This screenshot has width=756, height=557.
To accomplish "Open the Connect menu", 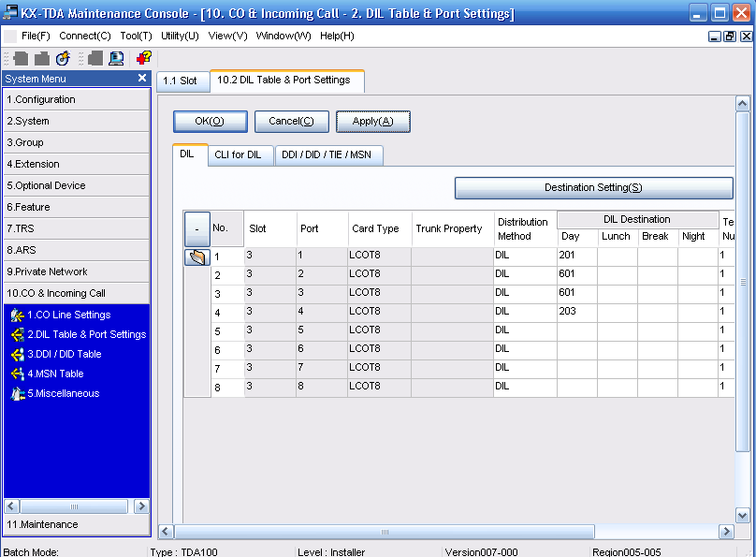I will coord(85,37).
